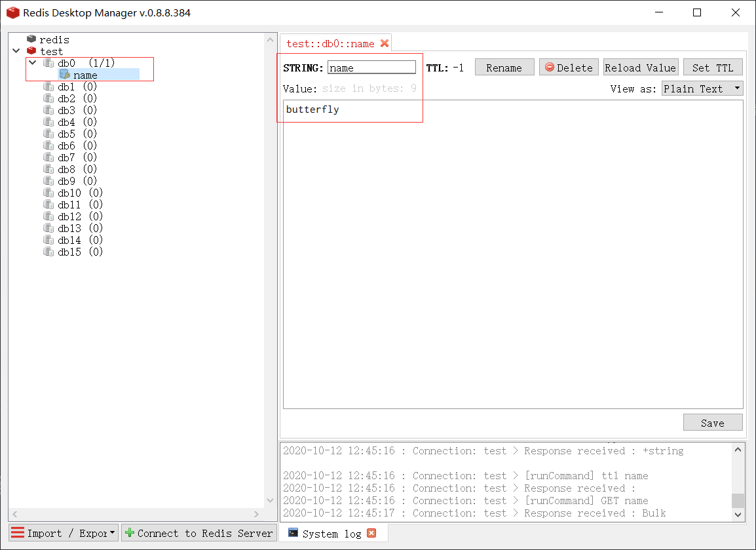Click the db14 database icon

click(x=48, y=240)
